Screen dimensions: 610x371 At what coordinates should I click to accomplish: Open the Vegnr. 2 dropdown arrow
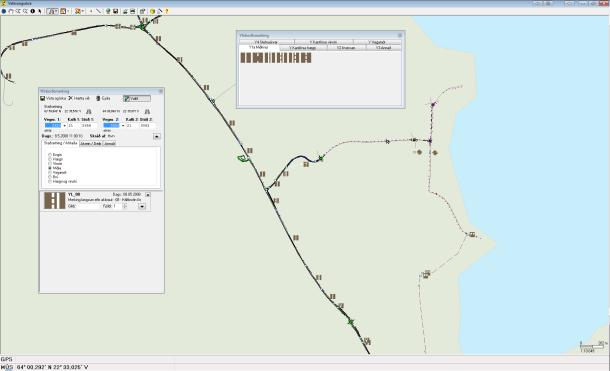[123, 126]
